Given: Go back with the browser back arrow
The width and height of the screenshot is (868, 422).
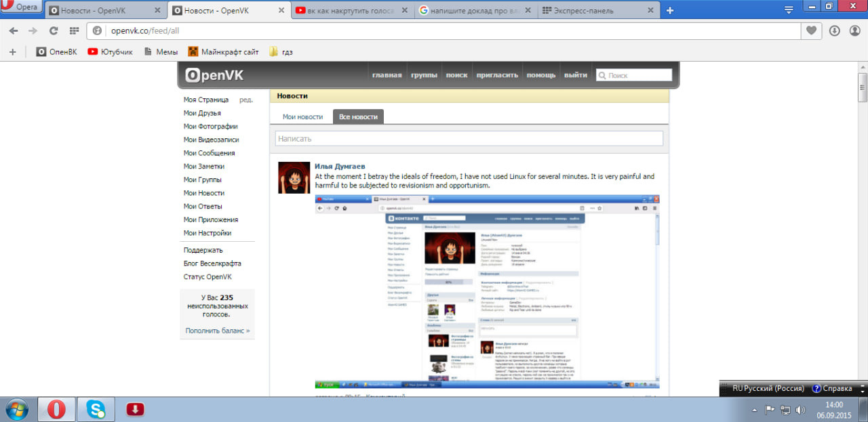Looking at the screenshot, I should coord(14,31).
